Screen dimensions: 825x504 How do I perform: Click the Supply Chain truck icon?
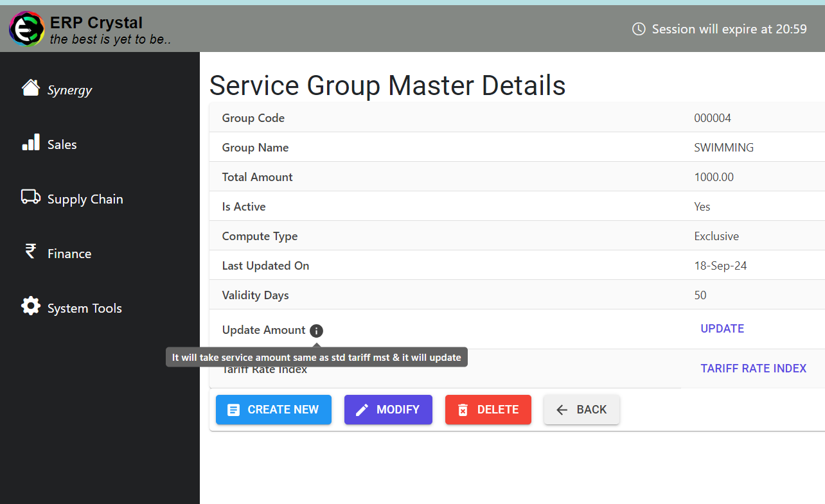pos(30,197)
